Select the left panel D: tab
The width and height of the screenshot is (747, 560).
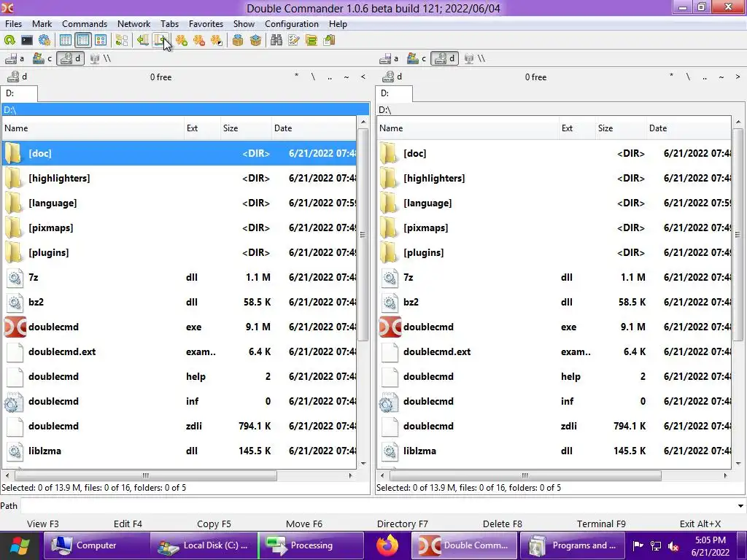click(x=18, y=93)
